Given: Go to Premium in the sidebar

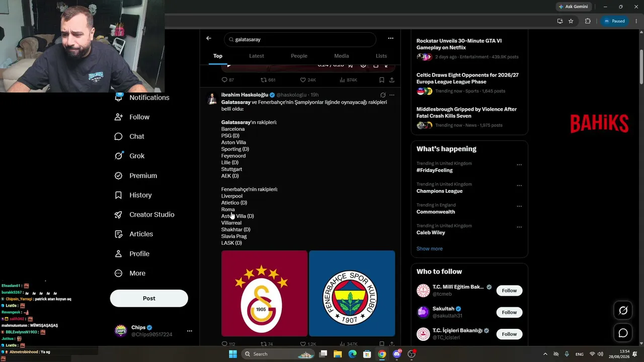Looking at the screenshot, I should [x=136, y=175].
